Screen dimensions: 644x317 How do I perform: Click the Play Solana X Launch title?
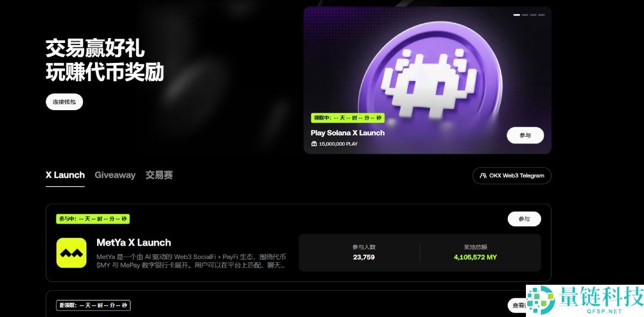click(348, 133)
